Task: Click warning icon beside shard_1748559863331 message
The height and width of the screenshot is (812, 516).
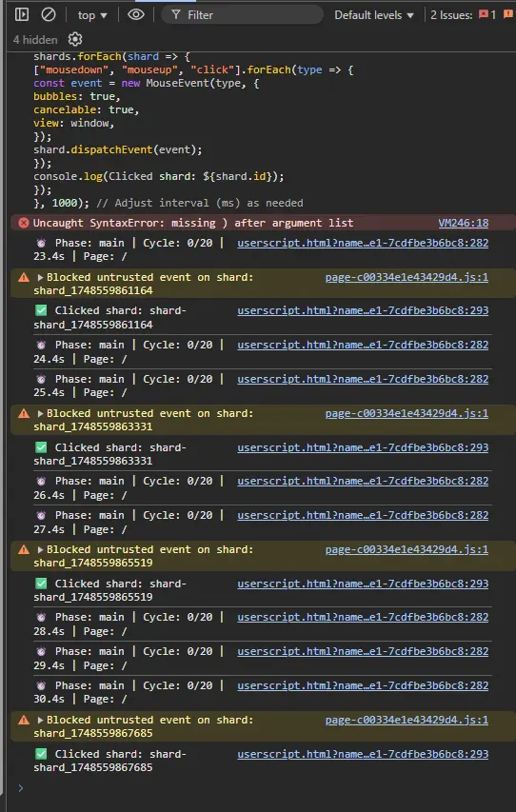Action: click(x=24, y=414)
